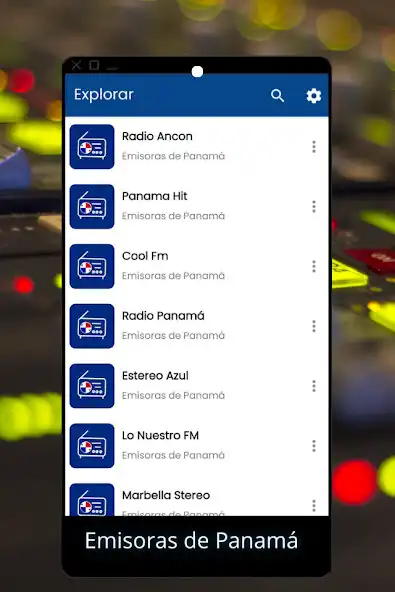The height and width of the screenshot is (592, 395).
Task: Tap the Lo Nuestro FM radio icon
Action: pos(92,446)
